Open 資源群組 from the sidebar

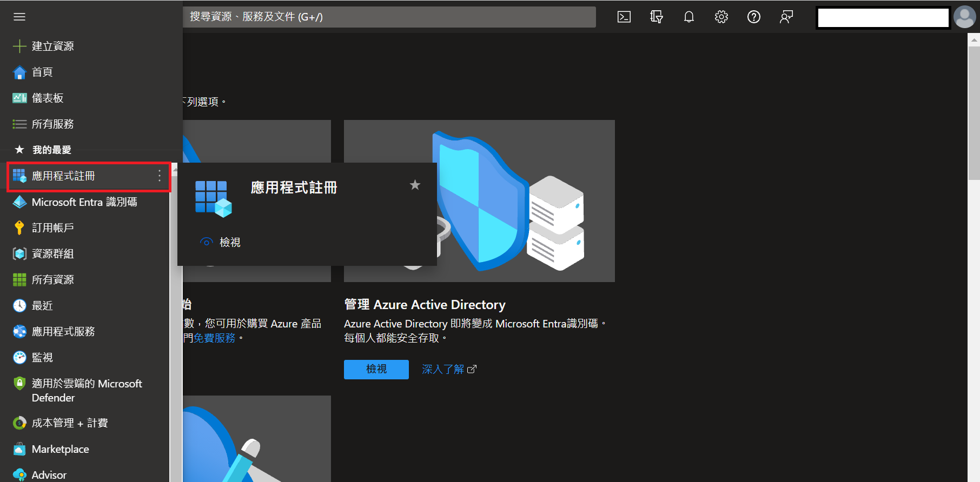[52, 253]
